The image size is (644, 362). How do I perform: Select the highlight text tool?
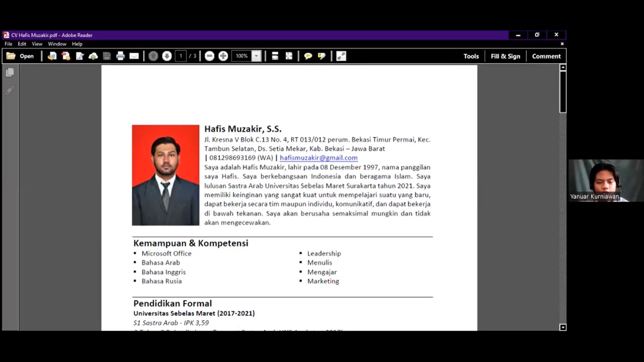pyautogui.click(x=321, y=56)
